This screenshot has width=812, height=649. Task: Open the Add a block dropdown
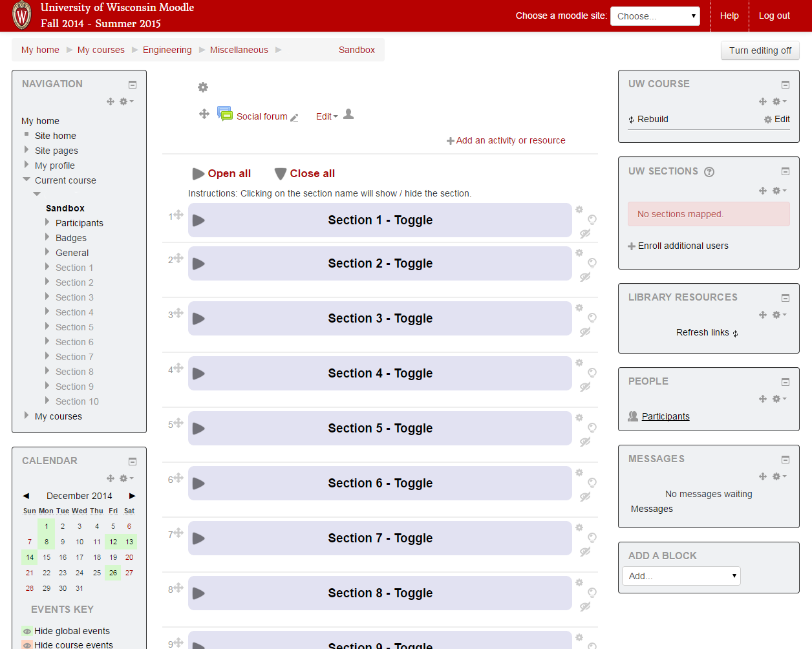pyautogui.click(x=681, y=576)
